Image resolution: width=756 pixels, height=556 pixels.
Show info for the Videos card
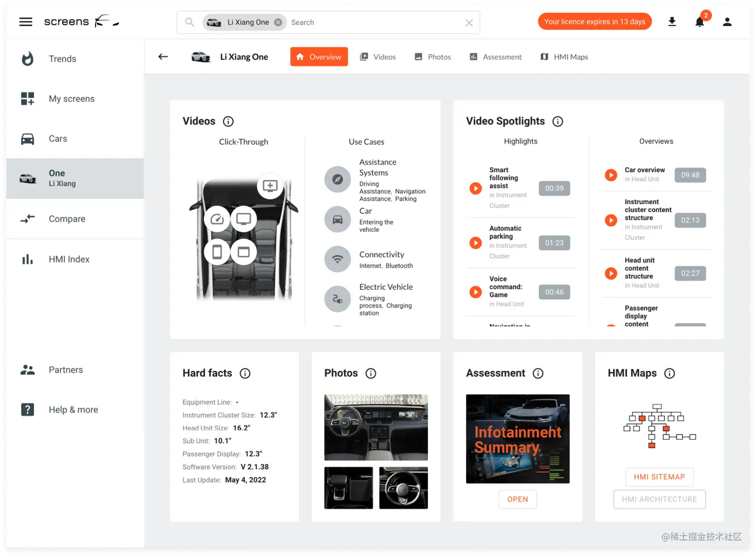(x=228, y=122)
